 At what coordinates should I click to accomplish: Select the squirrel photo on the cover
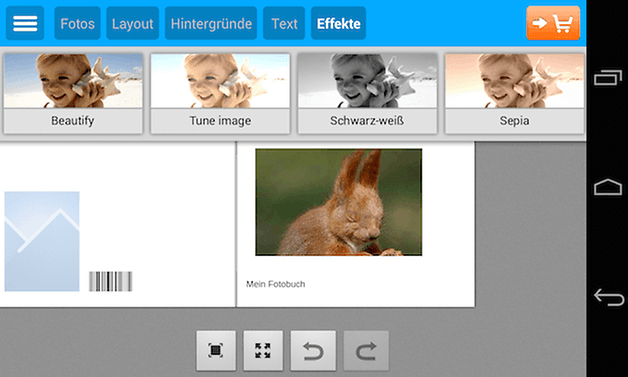pos(338,202)
